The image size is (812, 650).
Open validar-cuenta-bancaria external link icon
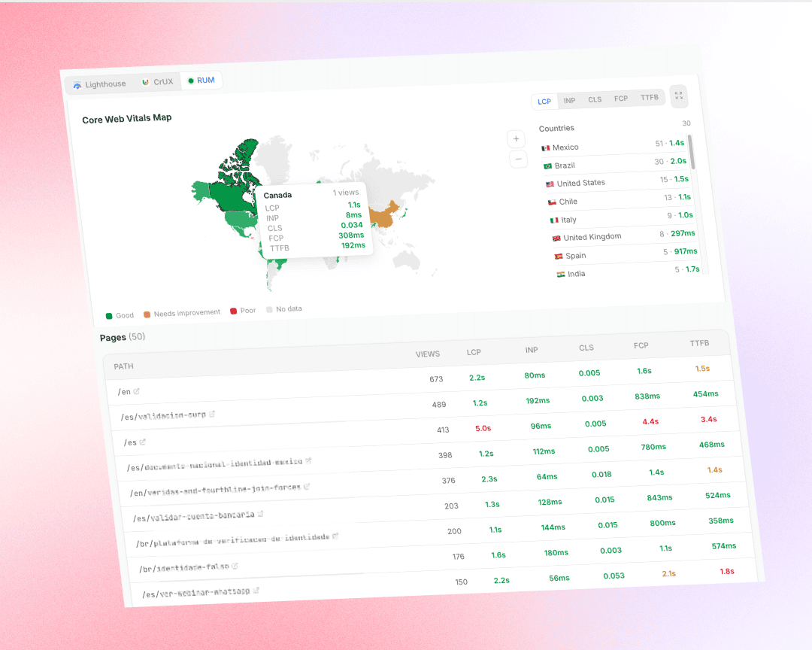pyautogui.click(x=260, y=514)
